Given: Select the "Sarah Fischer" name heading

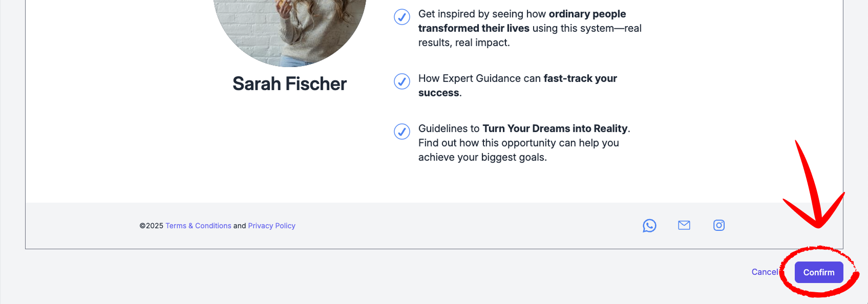Looking at the screenshot, I should pos(290,84).
